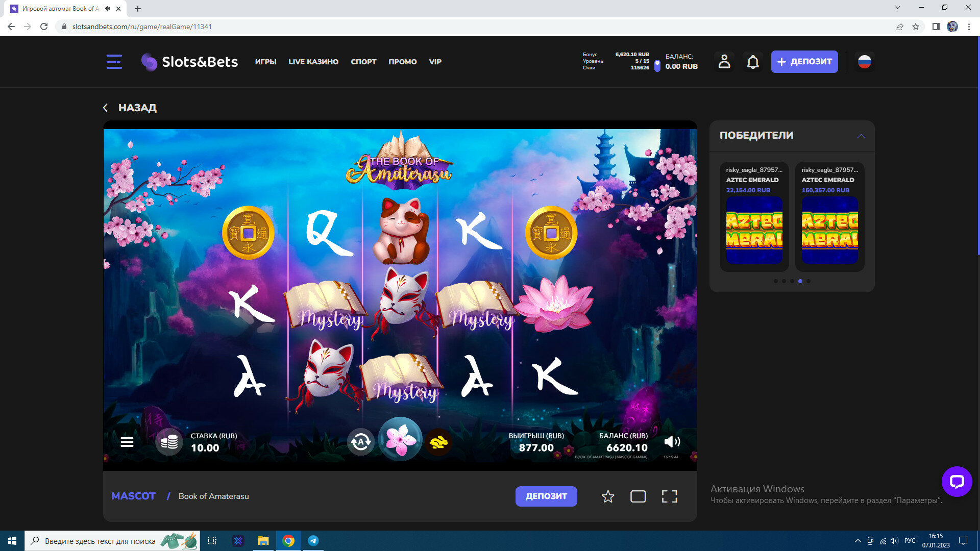Mute the game sound speaker icon

pyautogui.click(x=672, y=442)
